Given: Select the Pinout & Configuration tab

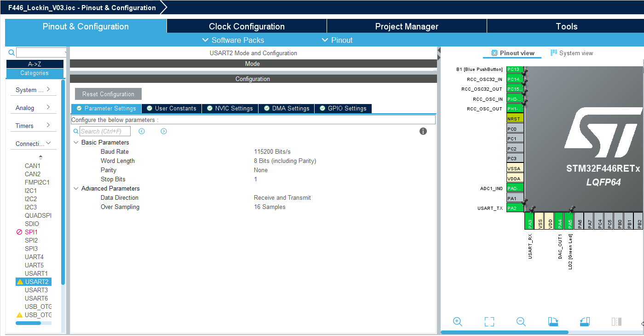Looking at the screenshot, I should click(86, 26).
